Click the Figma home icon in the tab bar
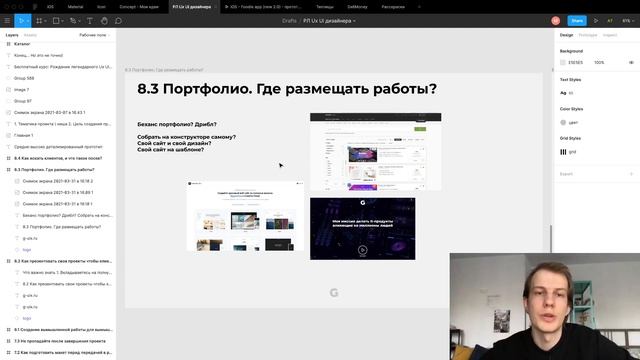640x360 pixels. point(35,7)
